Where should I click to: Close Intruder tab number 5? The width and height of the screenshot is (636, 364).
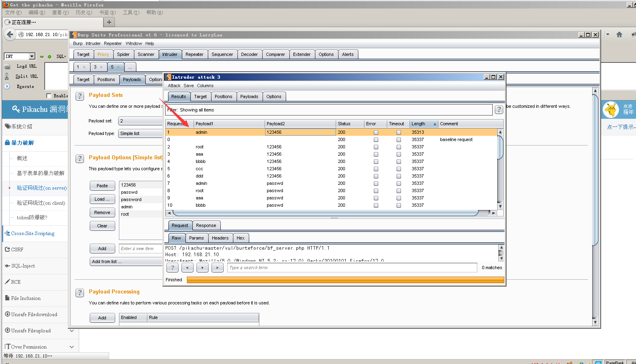tap(118, 67)
